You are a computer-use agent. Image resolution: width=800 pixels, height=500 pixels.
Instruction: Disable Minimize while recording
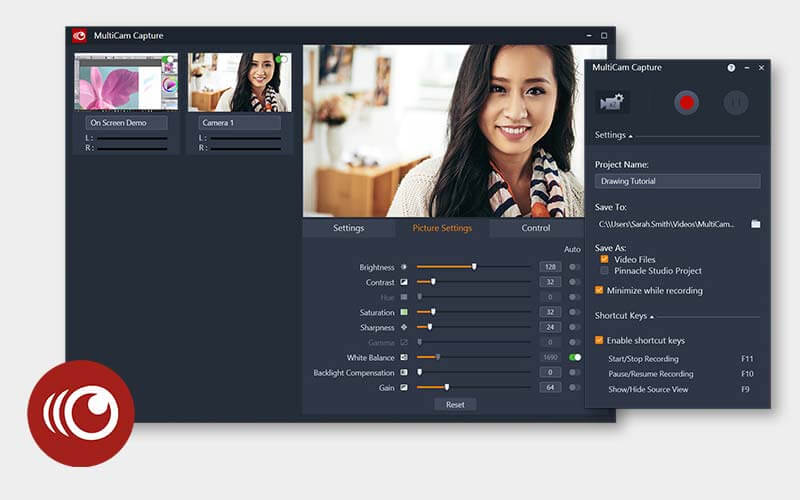point(599,291)
